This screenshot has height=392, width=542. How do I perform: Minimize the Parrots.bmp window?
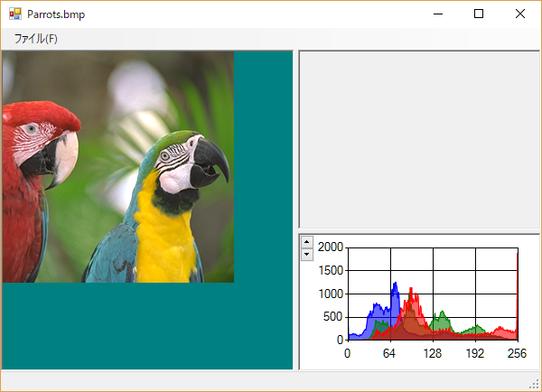click(x=437, y=14)
